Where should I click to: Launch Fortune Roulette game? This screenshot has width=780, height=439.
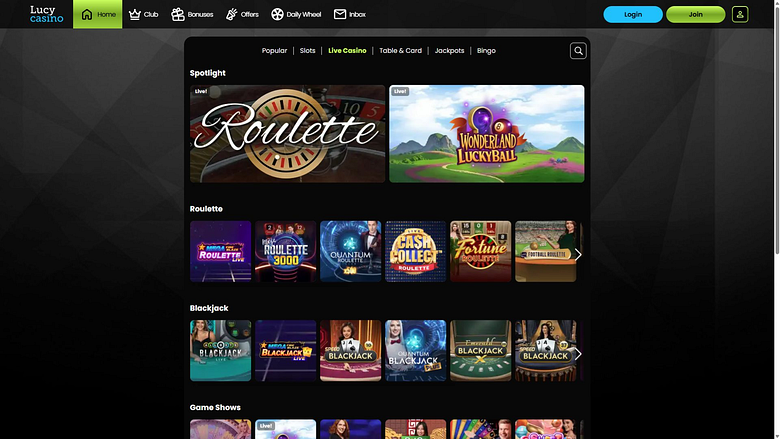click(481, 251)
